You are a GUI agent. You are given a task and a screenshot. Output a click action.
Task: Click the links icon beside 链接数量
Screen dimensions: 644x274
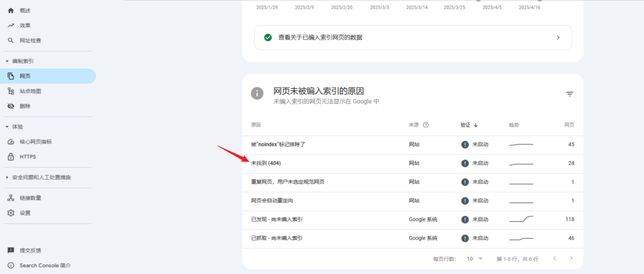coord(11,198)
